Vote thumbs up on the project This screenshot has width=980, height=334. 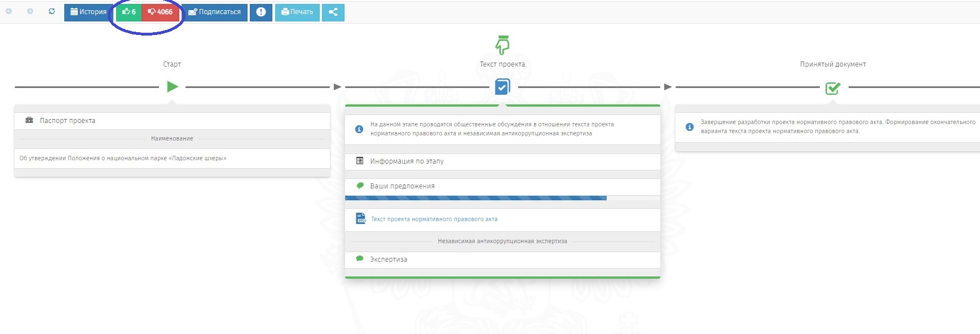(129, 12)
